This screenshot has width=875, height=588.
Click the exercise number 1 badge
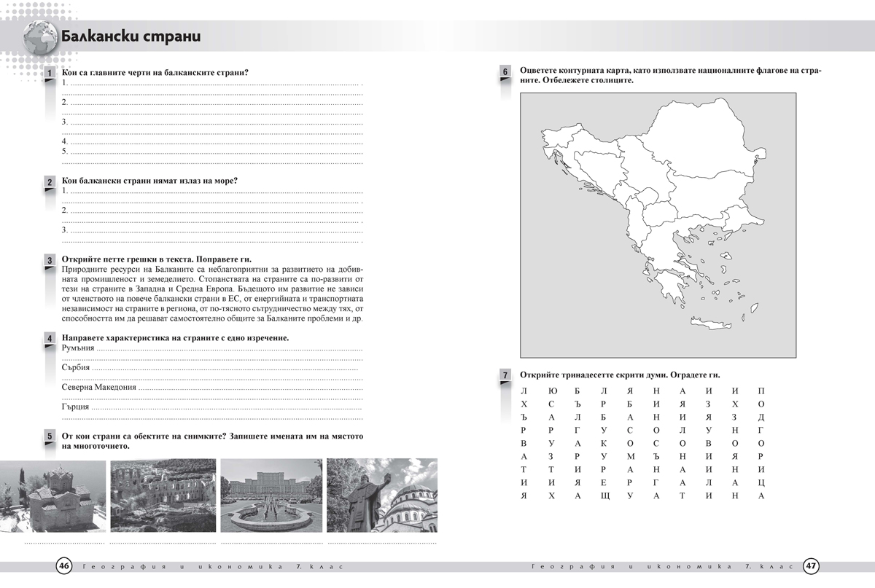pyautogui.click(x=50, y=74)
